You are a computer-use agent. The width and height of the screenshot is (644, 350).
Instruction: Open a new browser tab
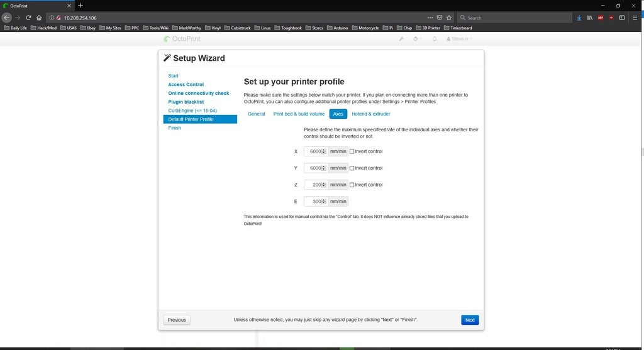tap(80, 5)
